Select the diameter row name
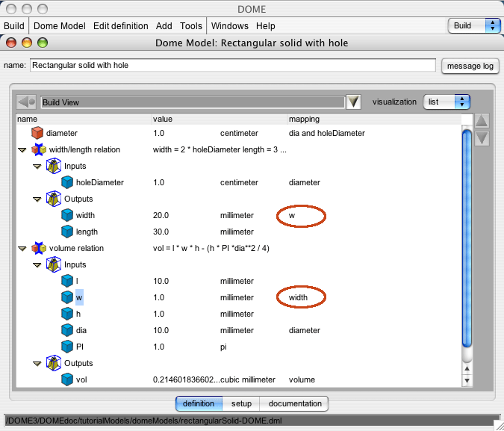 click(62, 133)
